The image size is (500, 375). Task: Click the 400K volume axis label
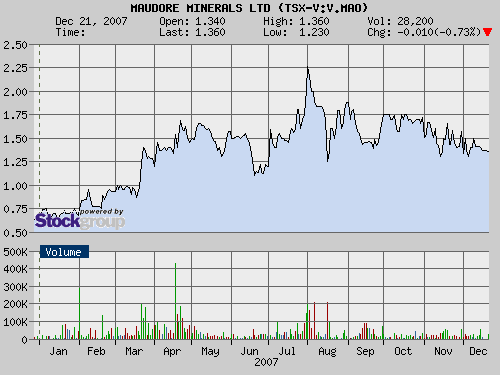(15, 269)
